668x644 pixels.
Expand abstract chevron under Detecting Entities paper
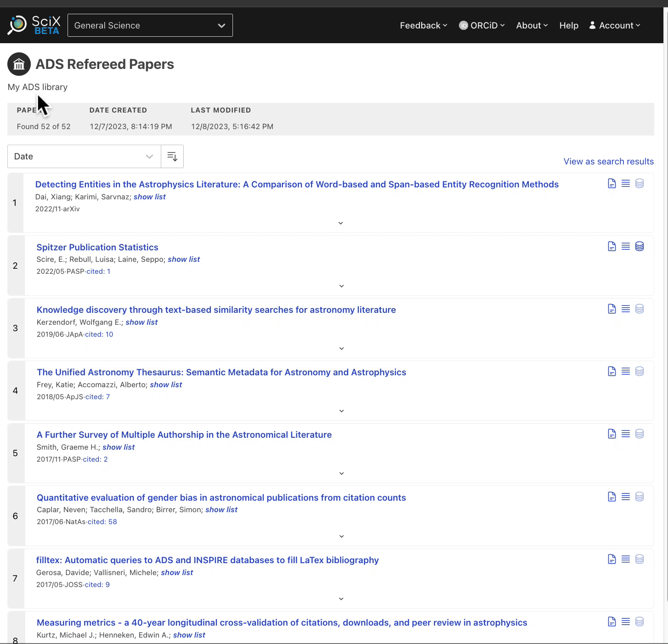(340, 223)
